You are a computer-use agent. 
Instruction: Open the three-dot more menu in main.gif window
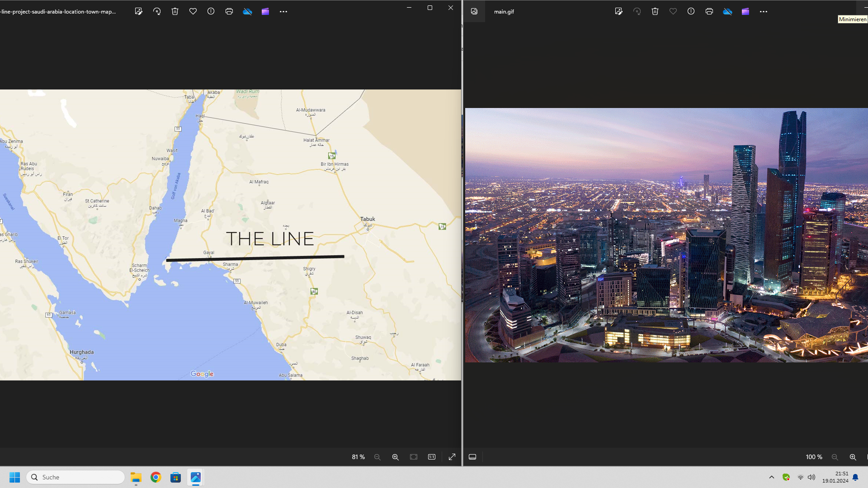(764, 12)
